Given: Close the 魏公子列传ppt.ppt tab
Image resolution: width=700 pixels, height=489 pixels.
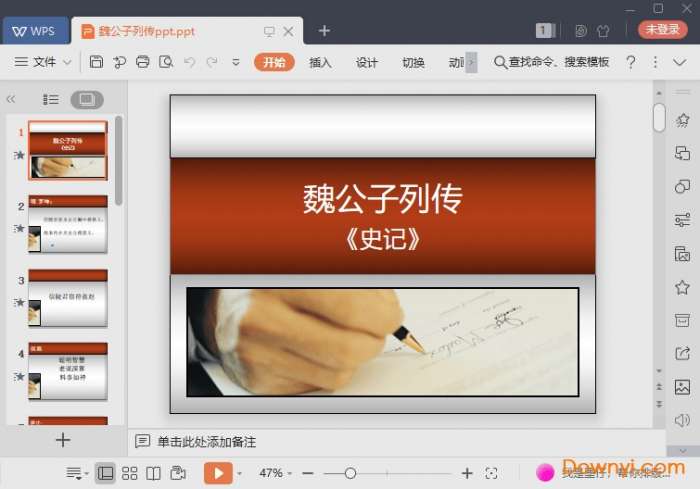Looking at the screenshot, I should coord(288,31).
